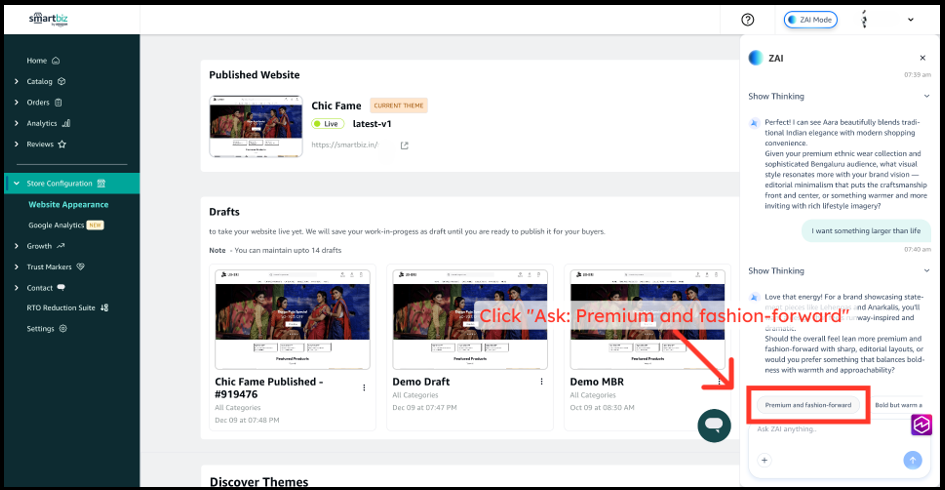
Task: Open three-dot menu for Demo Draft
Action: click(x=541, y=382)
